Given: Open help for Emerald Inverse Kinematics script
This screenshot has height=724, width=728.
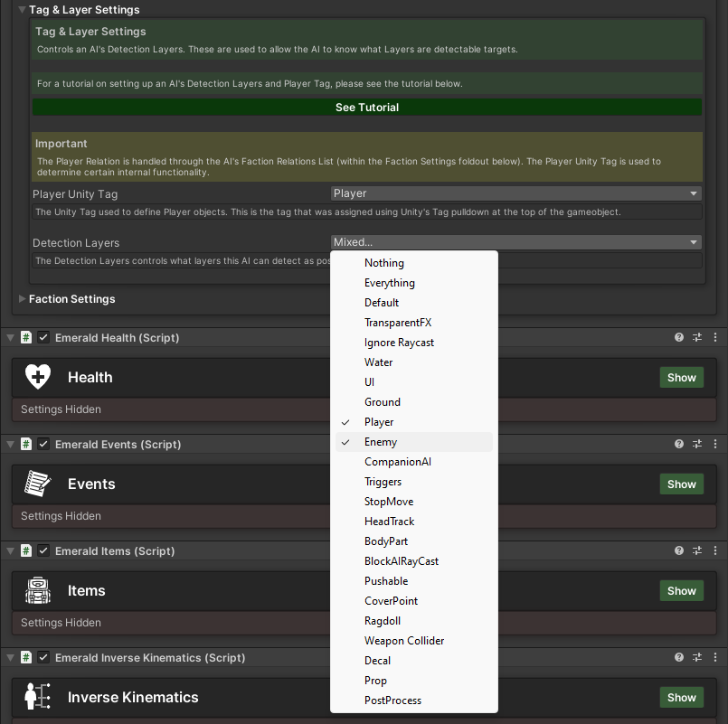Looking at the screenshot, I should [x=679, y=658].
